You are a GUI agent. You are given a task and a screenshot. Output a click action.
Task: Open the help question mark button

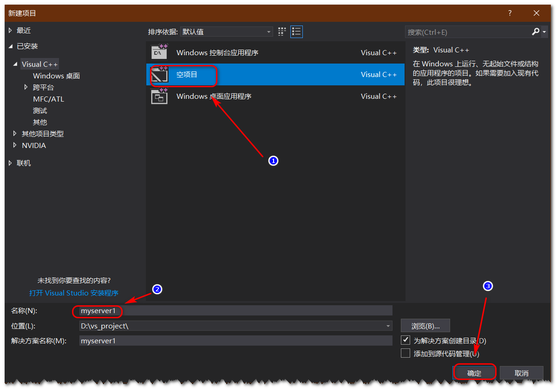(510, 13)
